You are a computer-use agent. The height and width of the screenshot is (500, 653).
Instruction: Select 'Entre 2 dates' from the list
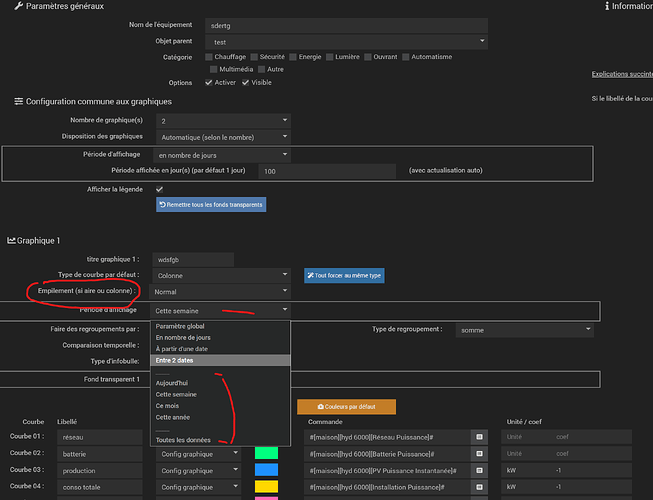175,360
